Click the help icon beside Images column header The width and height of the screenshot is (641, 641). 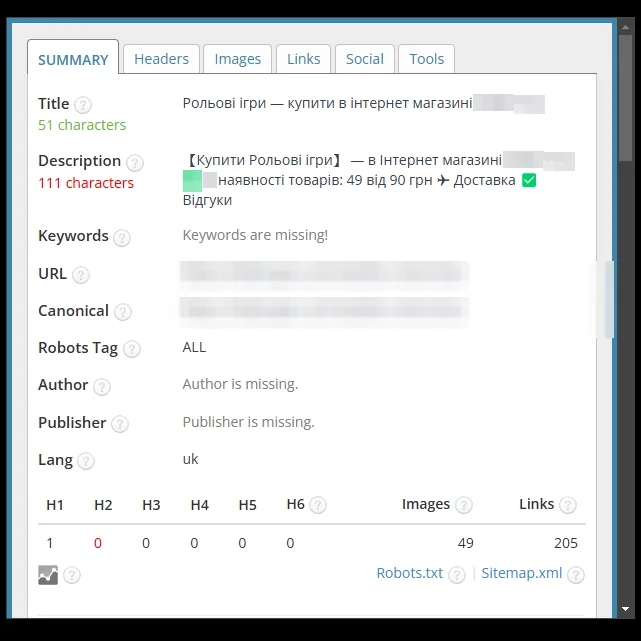tap(464, 505)
